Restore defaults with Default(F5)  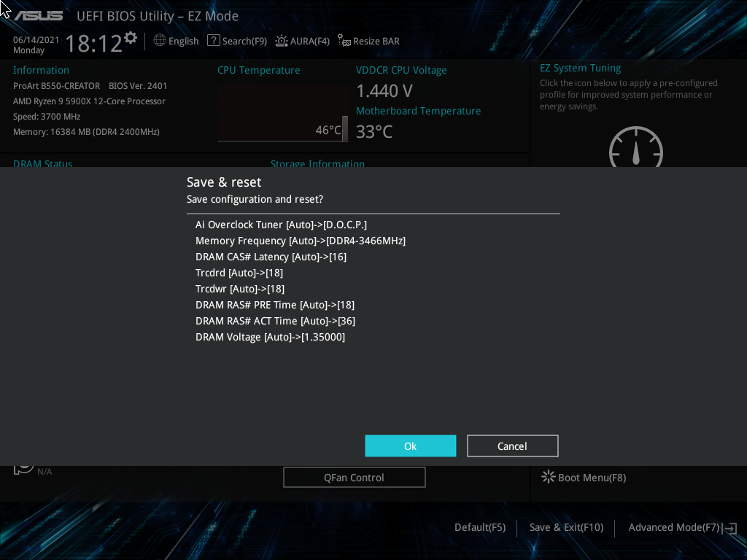480,527
